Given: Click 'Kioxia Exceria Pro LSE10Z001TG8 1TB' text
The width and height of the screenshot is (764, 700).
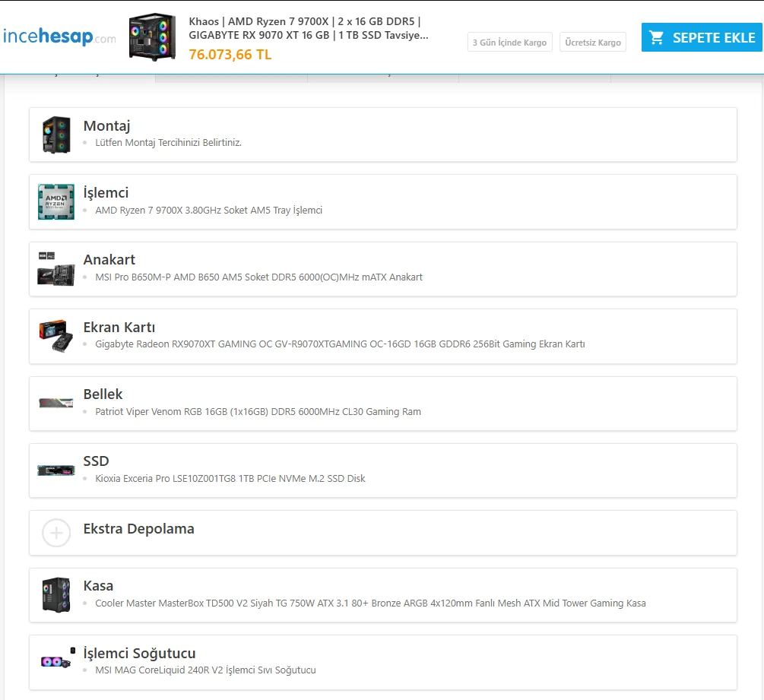Looking at the screenshot, I should coord(230,478).
